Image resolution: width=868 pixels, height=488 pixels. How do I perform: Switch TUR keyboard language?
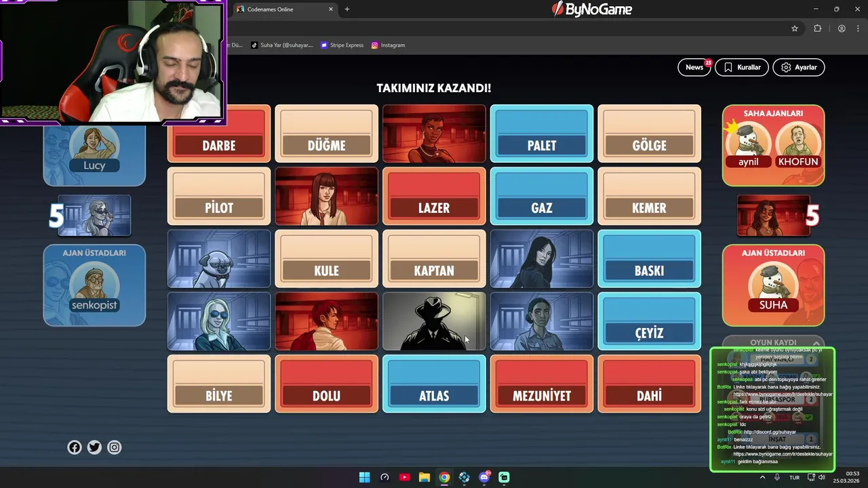coord(794,477)
